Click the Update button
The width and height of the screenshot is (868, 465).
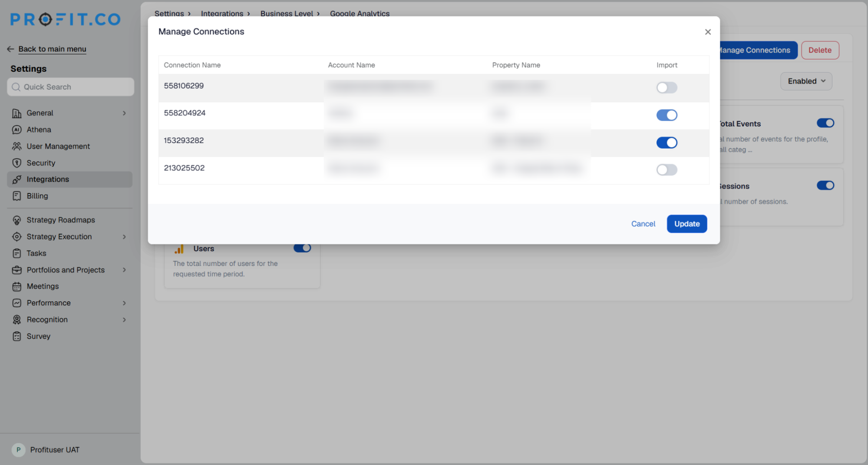coord(686,223)
